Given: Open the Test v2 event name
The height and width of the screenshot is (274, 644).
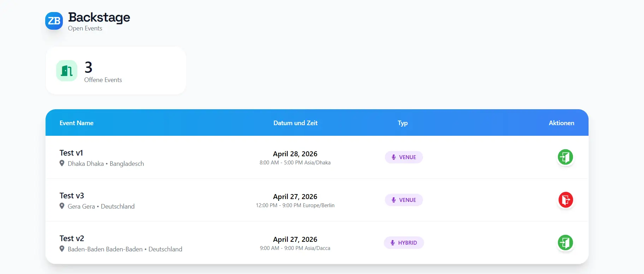Looking at the screenshot, I should click(x=72, y=238).
